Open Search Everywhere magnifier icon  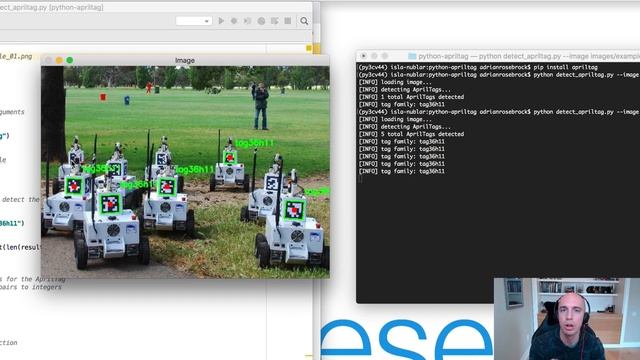(x=304, y=21)
